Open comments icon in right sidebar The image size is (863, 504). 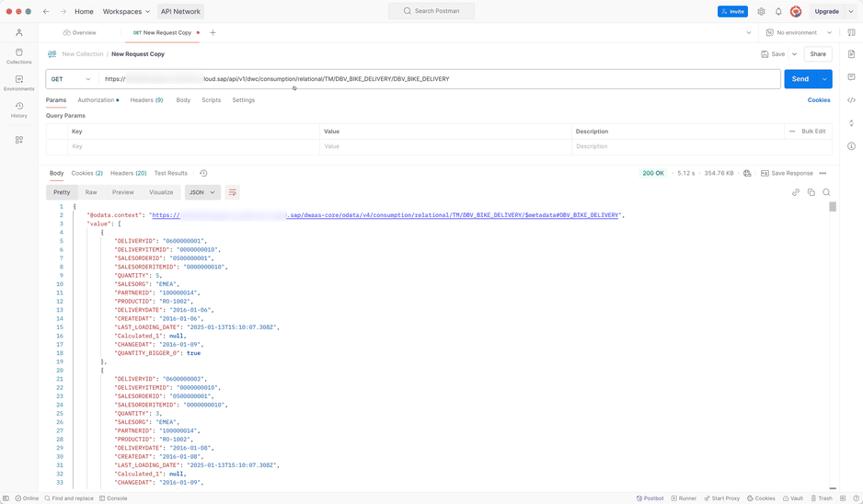(851, 77)
